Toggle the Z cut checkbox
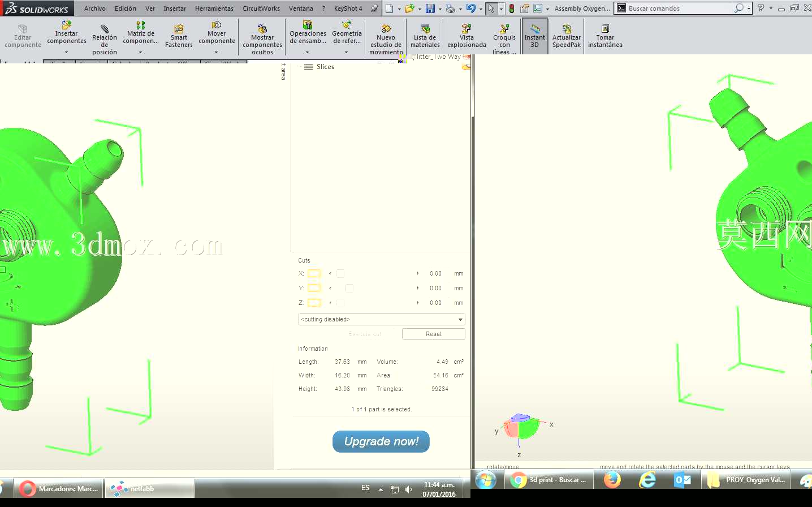 (x=314, y=303)
